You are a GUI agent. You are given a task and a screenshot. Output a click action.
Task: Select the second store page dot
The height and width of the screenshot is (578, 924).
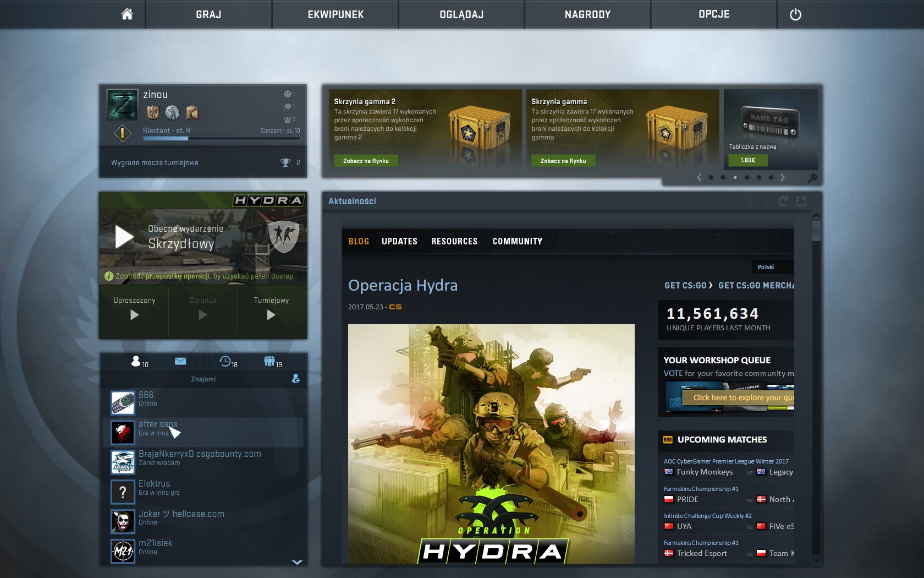(723, 177)
